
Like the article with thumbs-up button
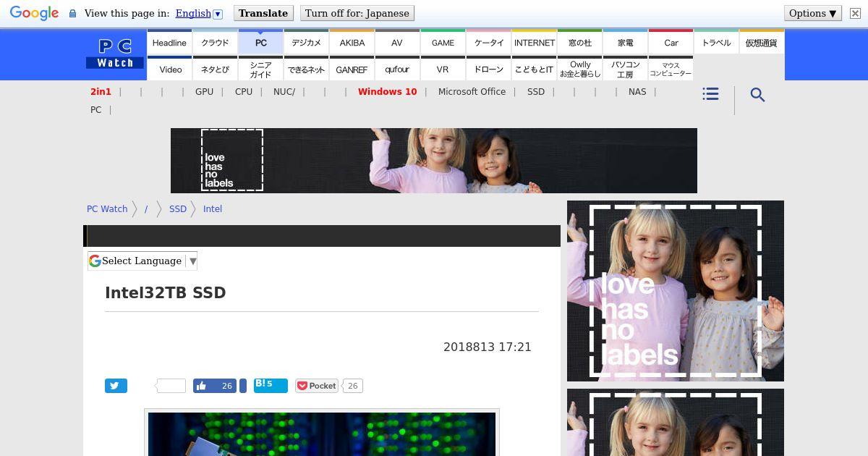[x=216, y=386]
